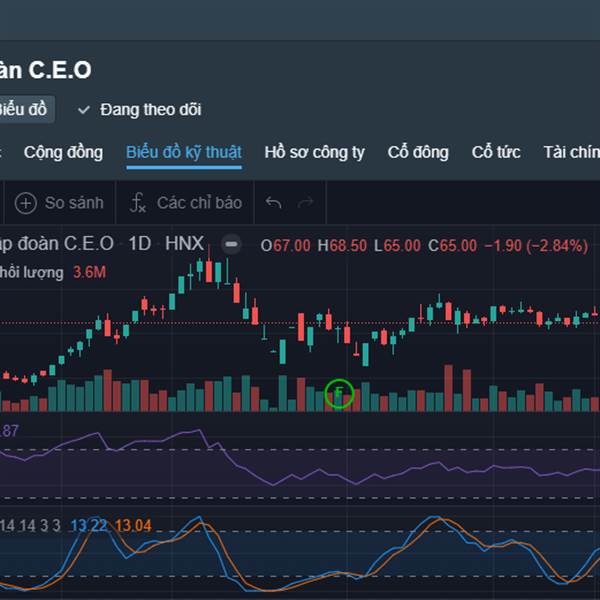Click the So sánh plus icon
This screenshot has height=600, width=600.
[26, 203]
